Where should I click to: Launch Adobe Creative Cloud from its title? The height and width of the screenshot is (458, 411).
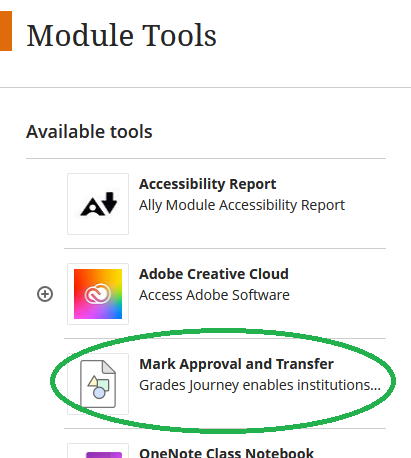coord(214,274)
